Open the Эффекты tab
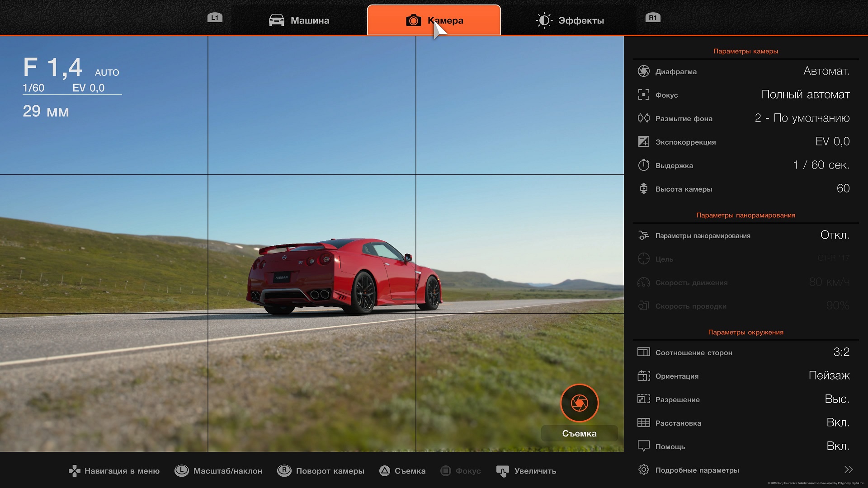868x488 pixels. tap(569, 20)
